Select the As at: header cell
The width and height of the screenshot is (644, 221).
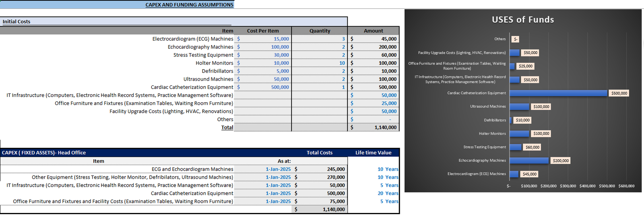pyautogui.click(x=284, y=161)
